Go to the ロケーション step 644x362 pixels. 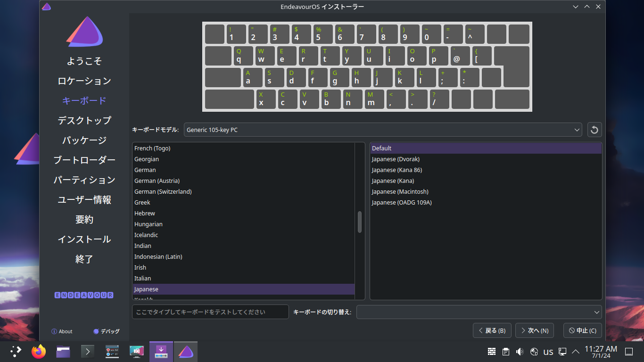click(x=84, y=81)
